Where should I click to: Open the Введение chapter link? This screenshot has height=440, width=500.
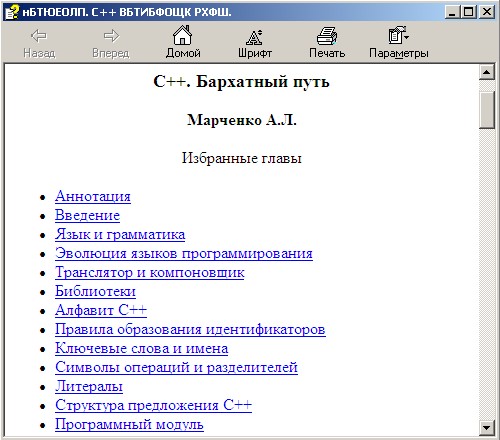pos(87,215)
